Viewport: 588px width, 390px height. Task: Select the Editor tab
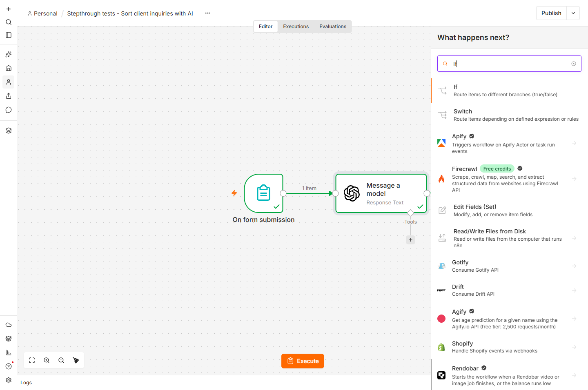[265, 27]
